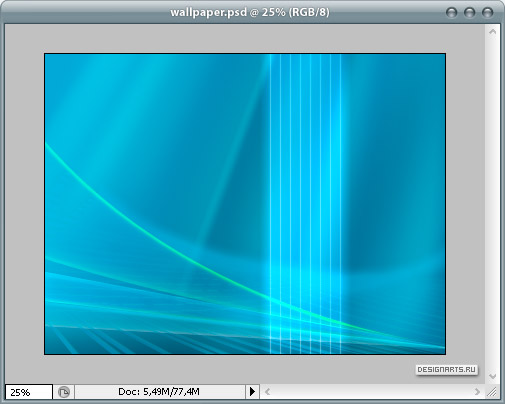Click the middle round window button

(x=469, y=13)
